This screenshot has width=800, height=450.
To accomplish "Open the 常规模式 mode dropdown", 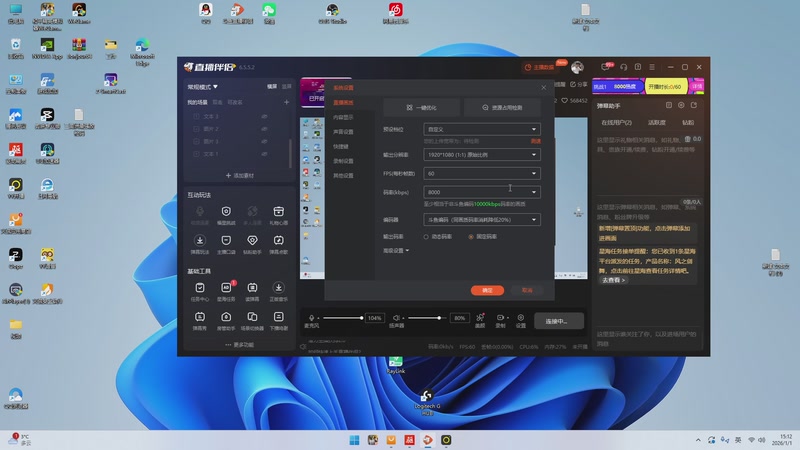I will click(202, 87).
